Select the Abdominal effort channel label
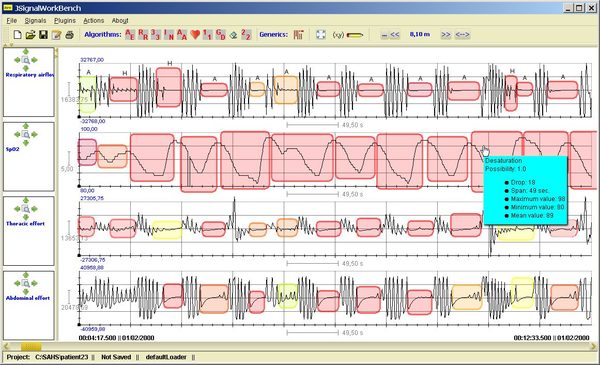Image resolution: width=600 pixels, height=365 pixels. tap(28, 298)
